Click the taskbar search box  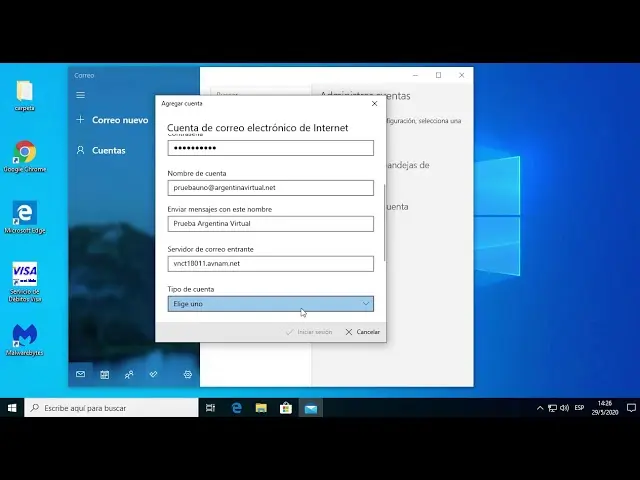(111, 408)
